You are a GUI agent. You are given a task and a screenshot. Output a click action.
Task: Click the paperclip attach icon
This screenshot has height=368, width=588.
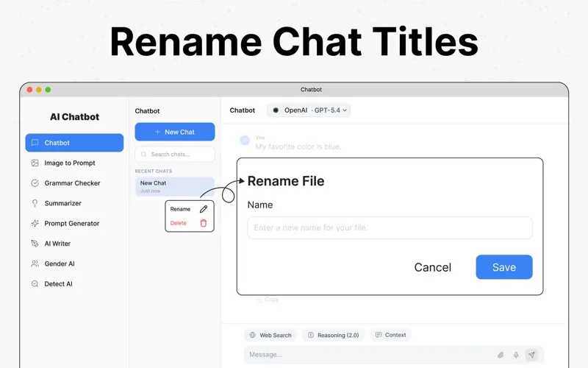point(501,355)
